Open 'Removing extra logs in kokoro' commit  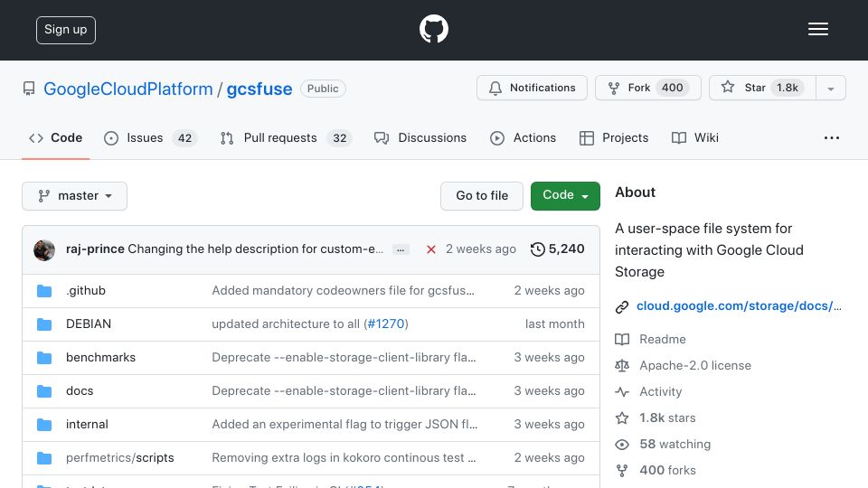point(344,457)
